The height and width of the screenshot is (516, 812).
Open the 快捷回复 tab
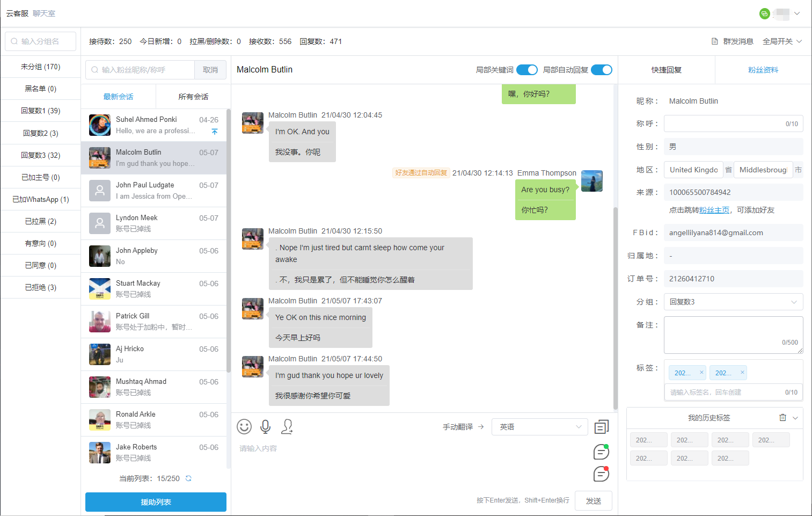(667, 70)
